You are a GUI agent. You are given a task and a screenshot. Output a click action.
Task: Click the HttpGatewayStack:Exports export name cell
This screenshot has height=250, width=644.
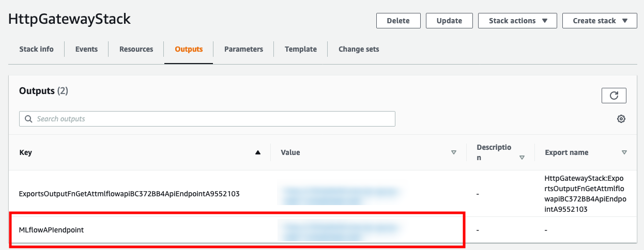585,194
